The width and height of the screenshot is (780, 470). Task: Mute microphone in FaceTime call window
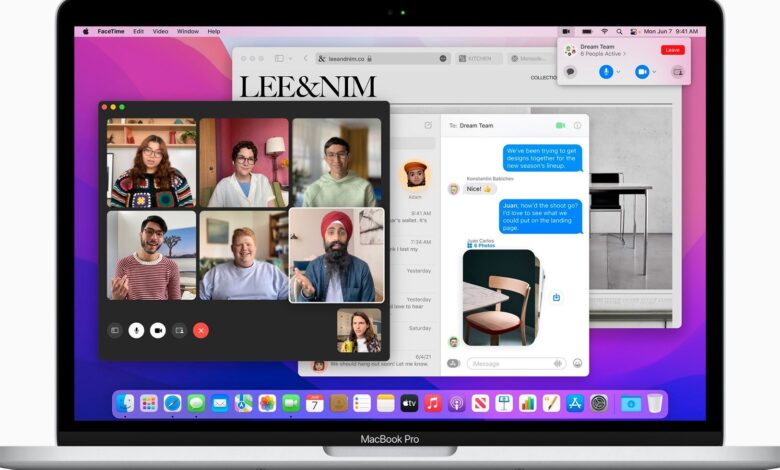pos(136,330)
